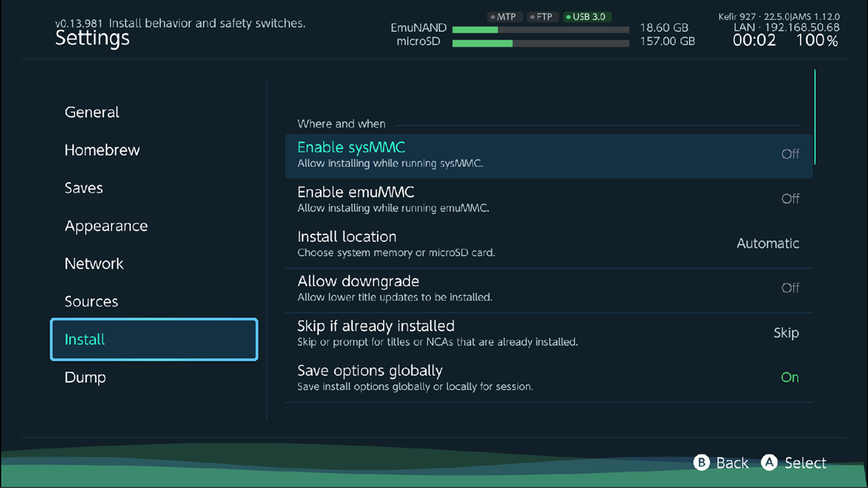Click the Select label in footer
The height and width of the screenshot is (488, 868).
click(x=806, y=463)
